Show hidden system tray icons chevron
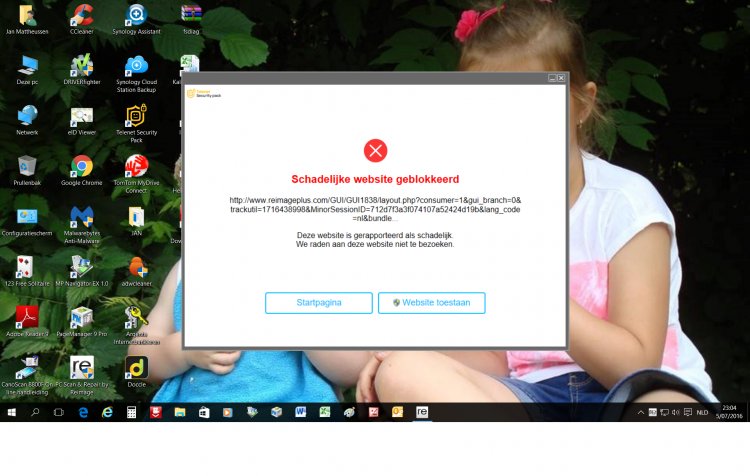 641,412
